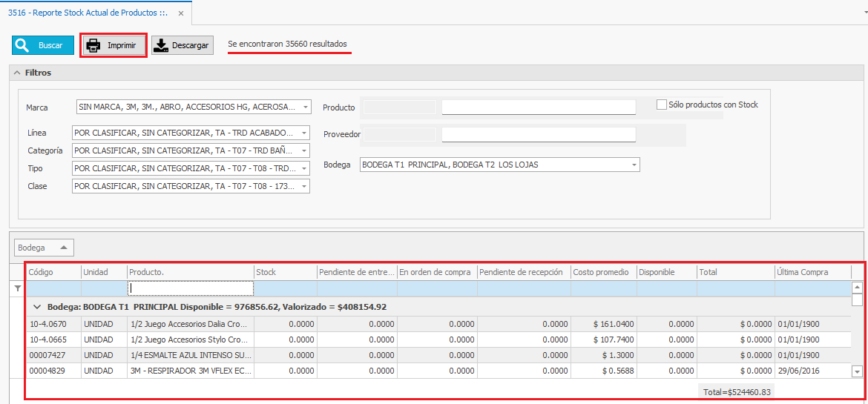Open the Bodega filter dropdown
868x404 pixels.
pos(634,165)
